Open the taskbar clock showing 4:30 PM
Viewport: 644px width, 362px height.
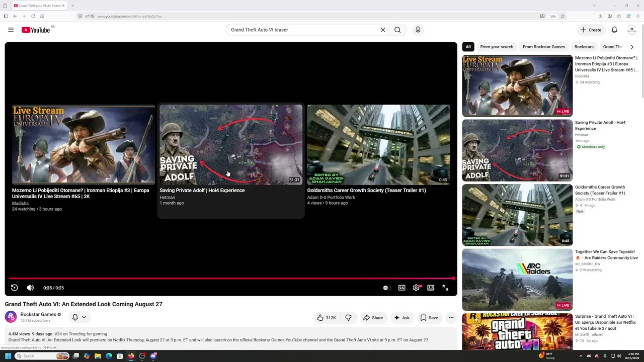(633, 356)
